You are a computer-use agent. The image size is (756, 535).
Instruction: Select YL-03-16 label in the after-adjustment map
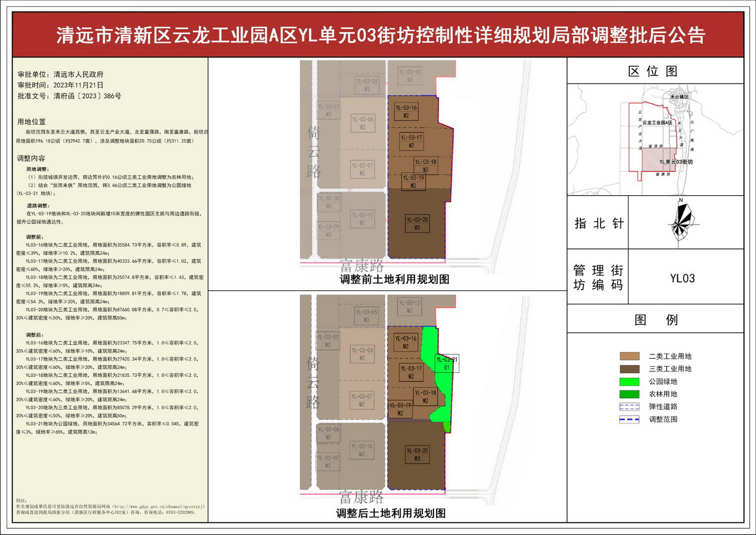406,342
